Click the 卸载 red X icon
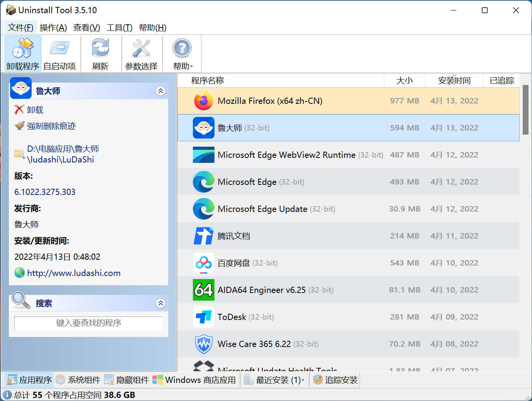The image size is (532, 401). click(19, 110)
